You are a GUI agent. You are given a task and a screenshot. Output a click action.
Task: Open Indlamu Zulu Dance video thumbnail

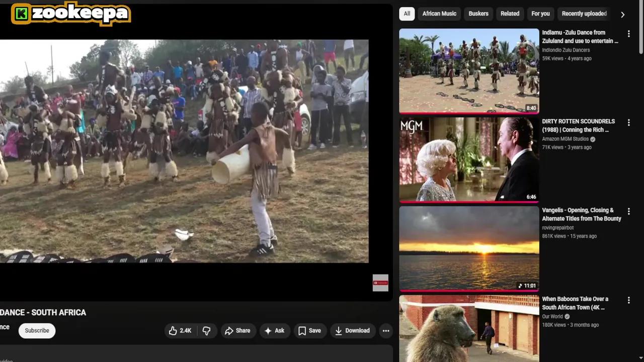469,71
